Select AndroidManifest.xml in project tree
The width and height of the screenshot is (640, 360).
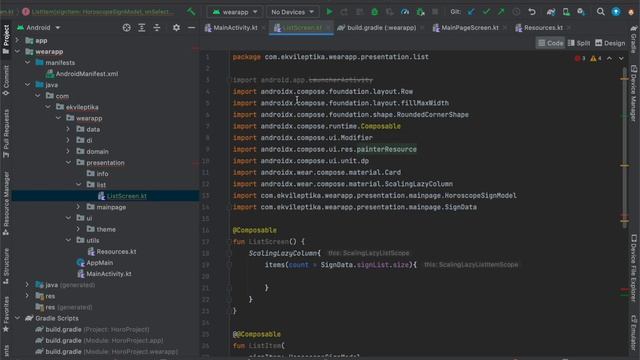coord(82,73)
